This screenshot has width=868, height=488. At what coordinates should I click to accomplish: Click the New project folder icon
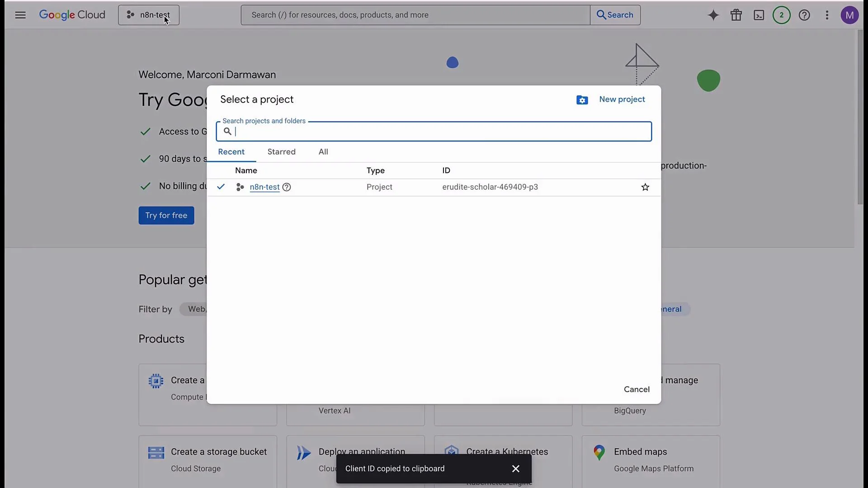[x=582, y=100]
